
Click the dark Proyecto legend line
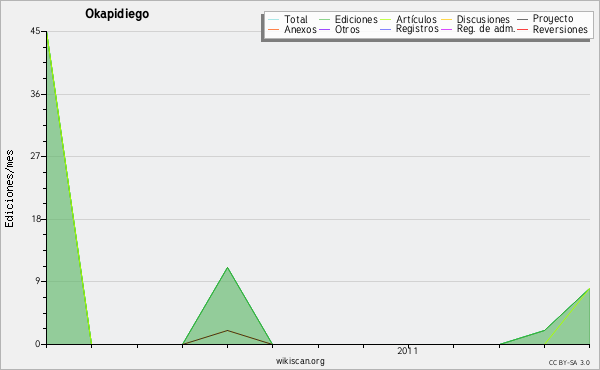click(522, 19)
